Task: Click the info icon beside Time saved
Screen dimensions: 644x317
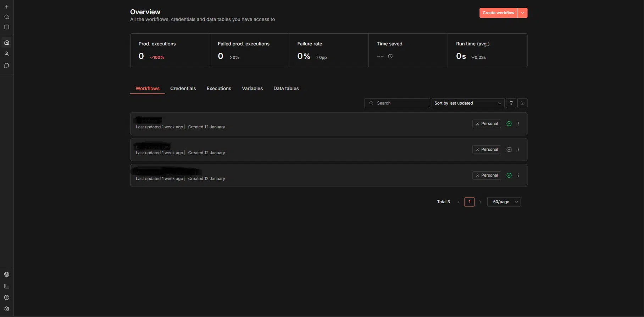Action: 390,56
